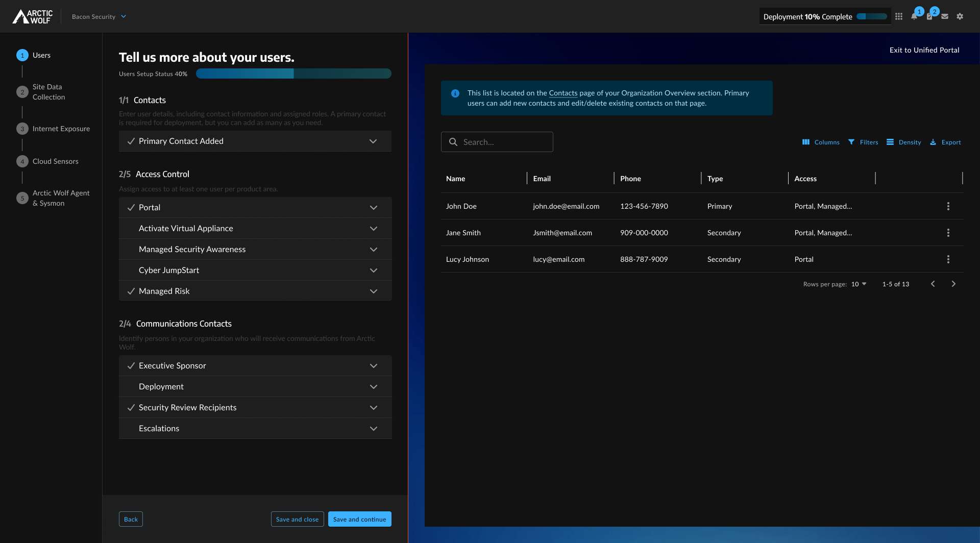The image size is (980, 543).
Task: Open row actions menu for Jane Smith
Action: (x=948, y=233)
